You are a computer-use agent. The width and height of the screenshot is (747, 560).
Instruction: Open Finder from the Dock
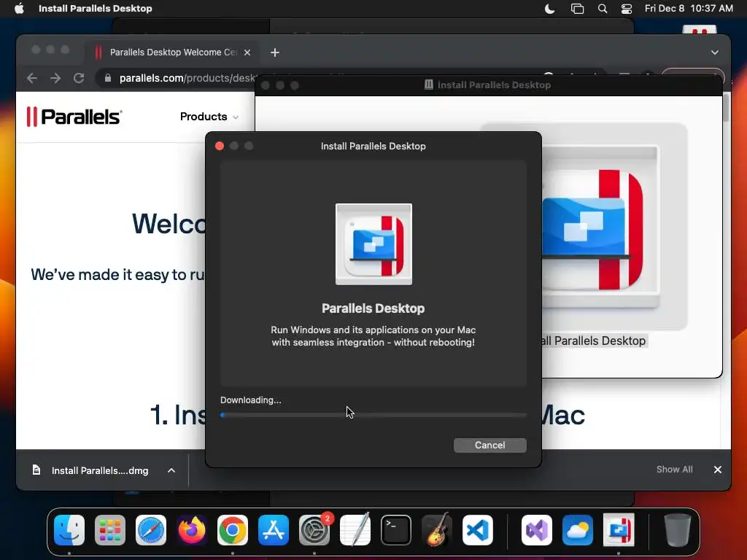69,530
